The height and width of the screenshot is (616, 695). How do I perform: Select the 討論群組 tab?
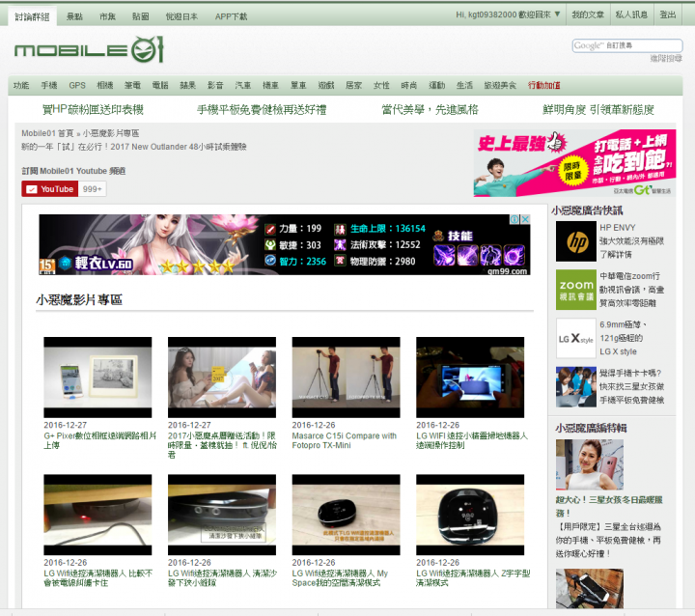tap(32, 16)
